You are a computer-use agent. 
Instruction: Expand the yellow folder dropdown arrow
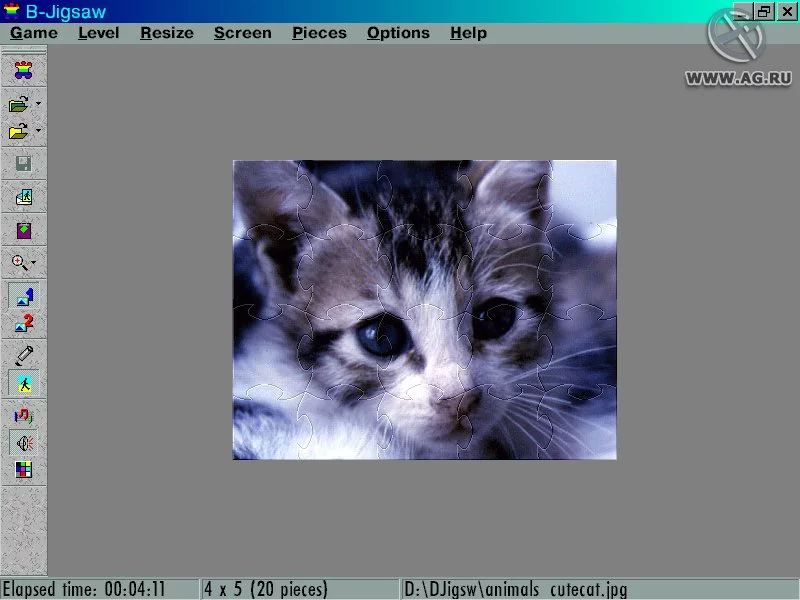pos(38,131)
